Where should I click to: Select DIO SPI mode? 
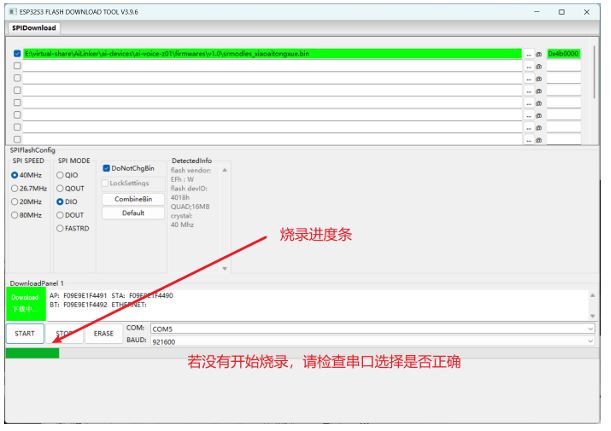67,201
